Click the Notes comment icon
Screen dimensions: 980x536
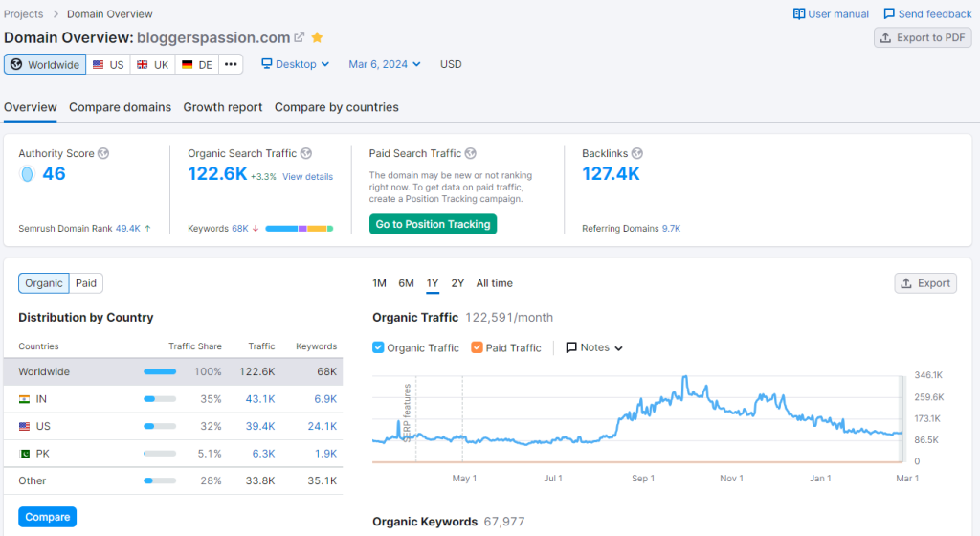570,347
